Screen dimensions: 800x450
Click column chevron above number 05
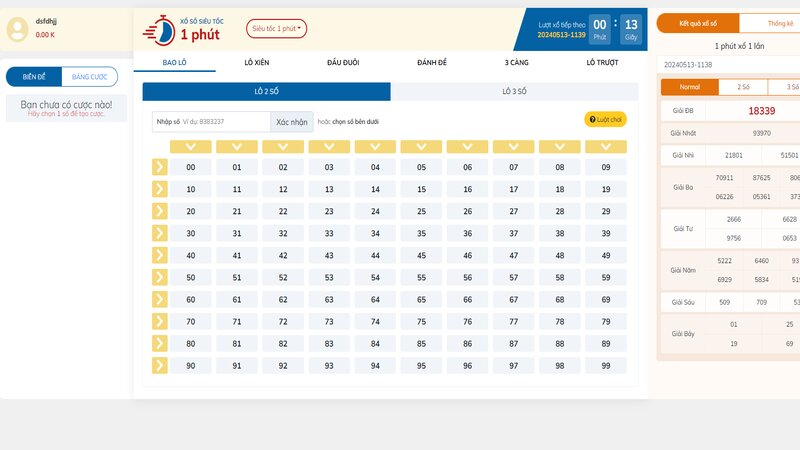coord(421,147)
